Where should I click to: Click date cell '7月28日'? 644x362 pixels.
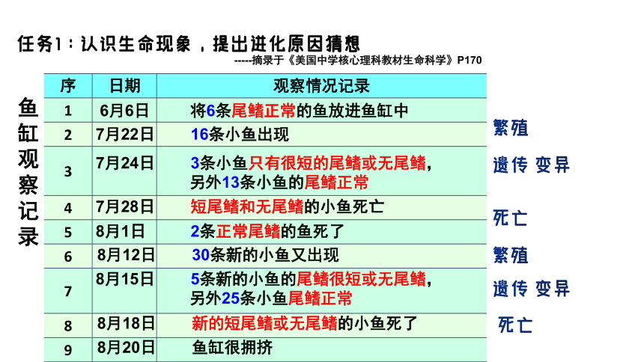point(124,207)
